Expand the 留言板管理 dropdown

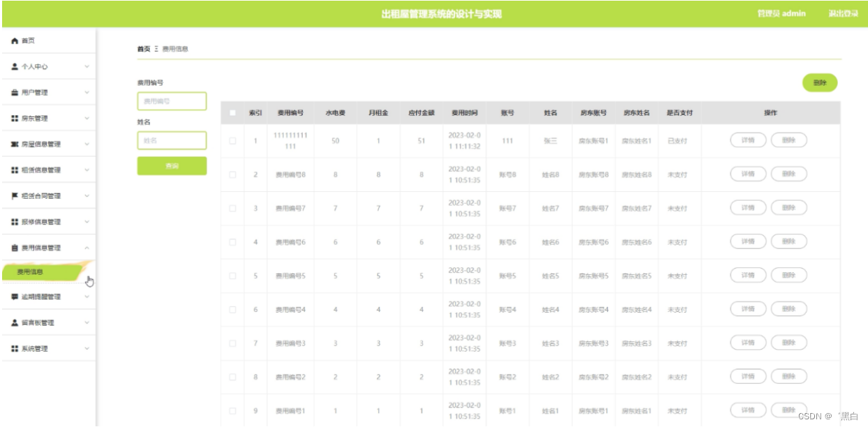pyautogui.click(x=88, y=322)
